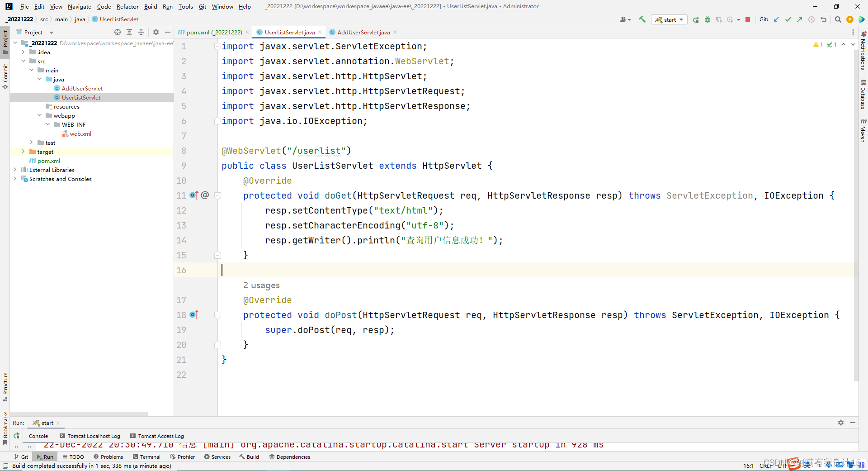868x471 pixels.
Task: Open the start run configuration dropdown
Action: pyautogui.click(x=670, y=19)
